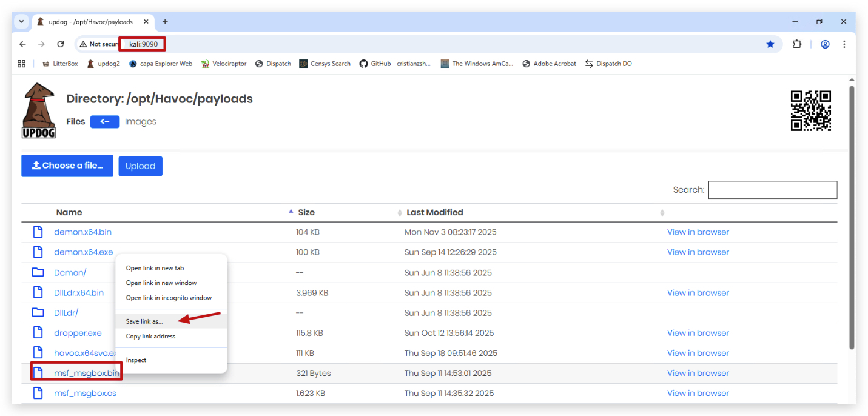Viewport: 868px width, 416px height.
Task: Open the Adobe Acrobat bookmark
Action: coord(549,64)
